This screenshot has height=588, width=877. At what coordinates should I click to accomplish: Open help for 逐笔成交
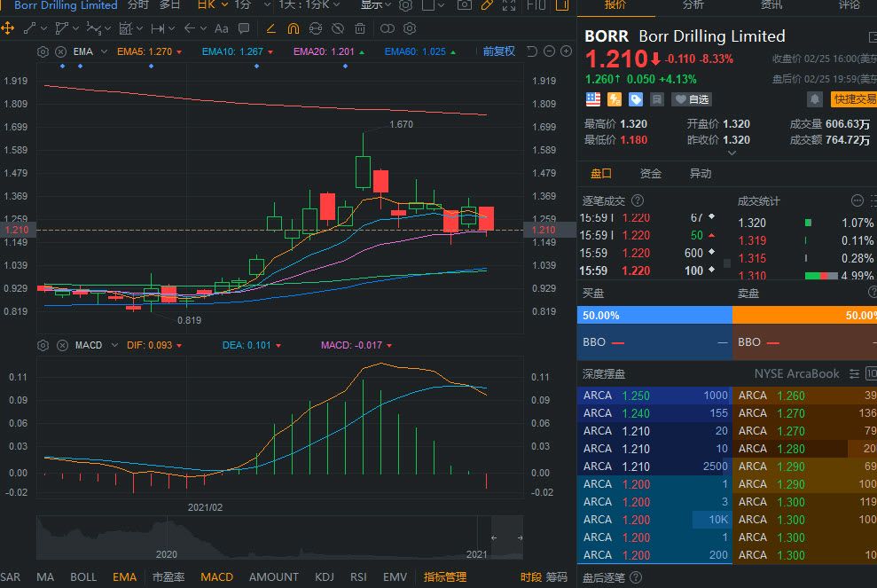coord(637,200)
